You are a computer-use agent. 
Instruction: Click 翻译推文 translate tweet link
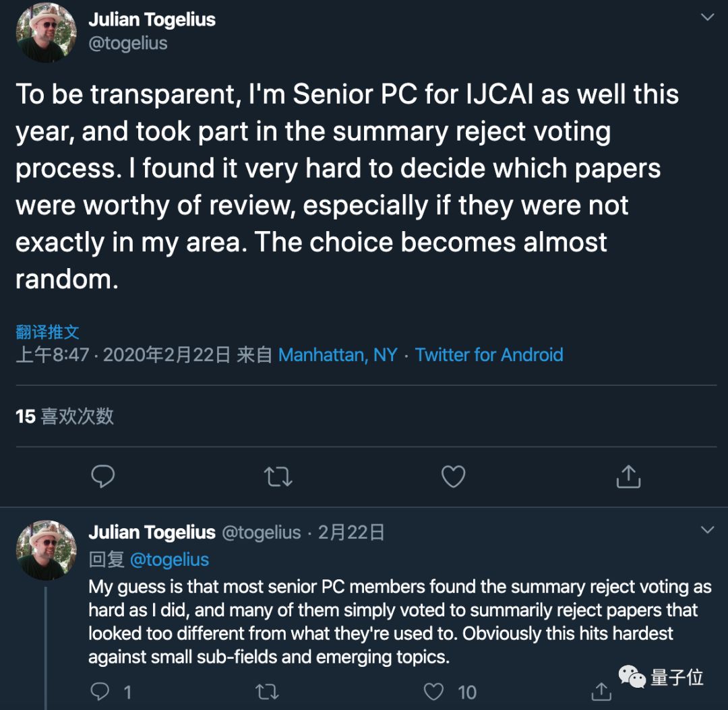click(47, 331)
